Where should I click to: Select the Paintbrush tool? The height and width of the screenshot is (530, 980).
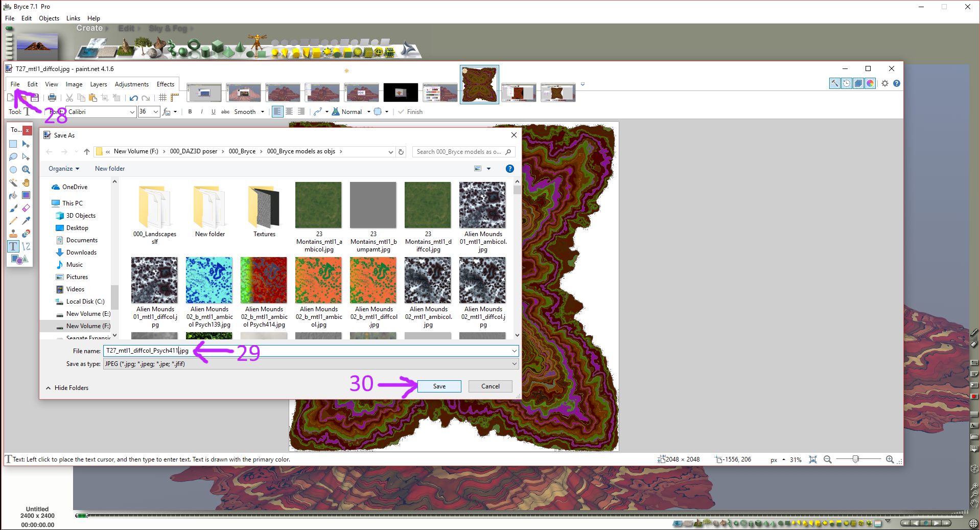point(13,208)
